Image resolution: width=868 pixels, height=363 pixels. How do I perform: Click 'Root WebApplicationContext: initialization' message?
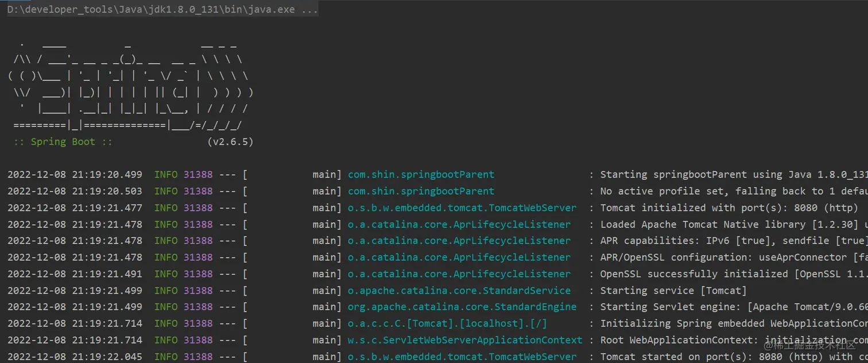click(x=734, y=340)
